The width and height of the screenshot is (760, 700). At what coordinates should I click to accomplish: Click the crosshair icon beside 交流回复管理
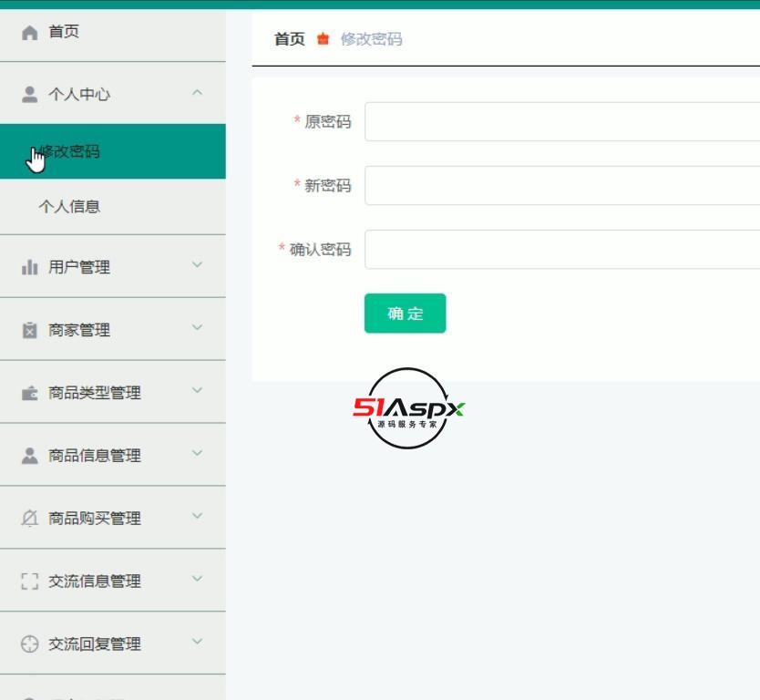pos(29,644)
